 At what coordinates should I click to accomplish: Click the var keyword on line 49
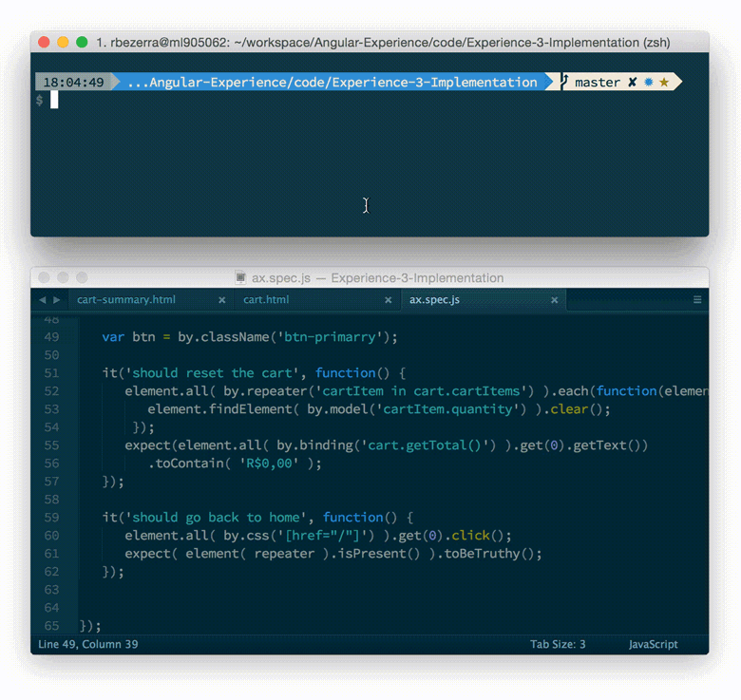[113, 337]
